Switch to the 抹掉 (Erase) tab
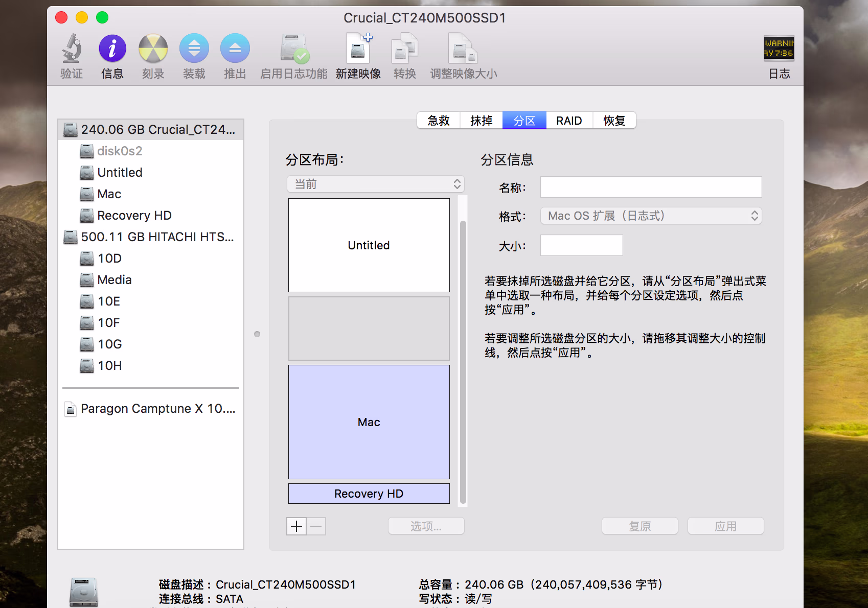Screen dimensions: 868x608 coord(481,120)
